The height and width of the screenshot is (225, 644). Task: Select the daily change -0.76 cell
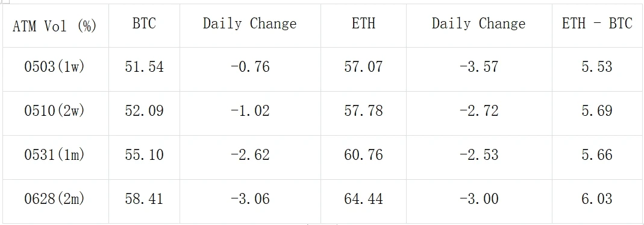pyautogui.click(x=250, y=69)
